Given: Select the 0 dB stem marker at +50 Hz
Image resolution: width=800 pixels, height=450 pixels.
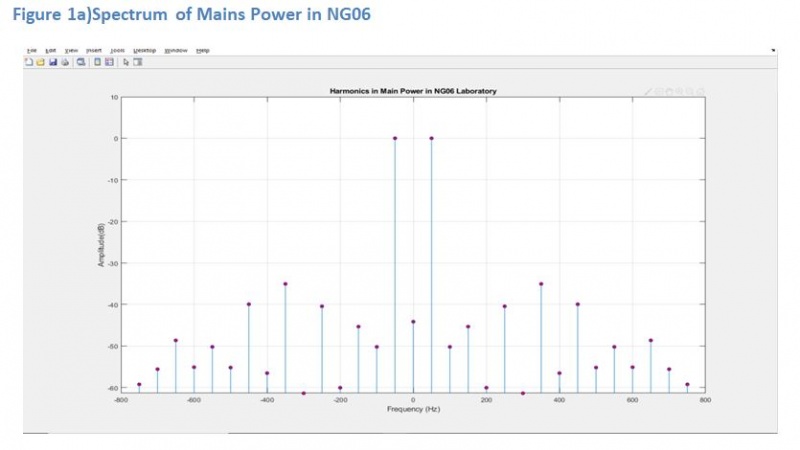Looking at the screenshot, I should pyautogui.click(x=431, y=138).
